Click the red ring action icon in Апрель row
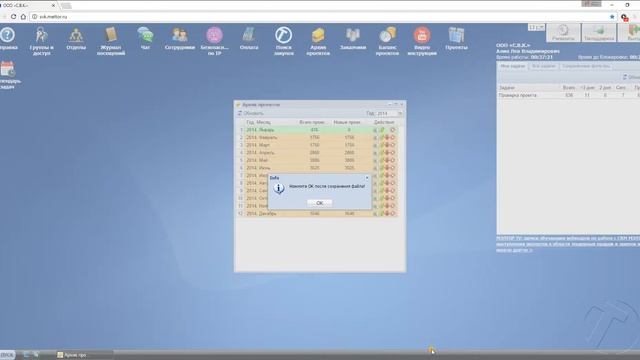Image resolution: width=640 pixels, height=360 pixels. tap(393, 153)
